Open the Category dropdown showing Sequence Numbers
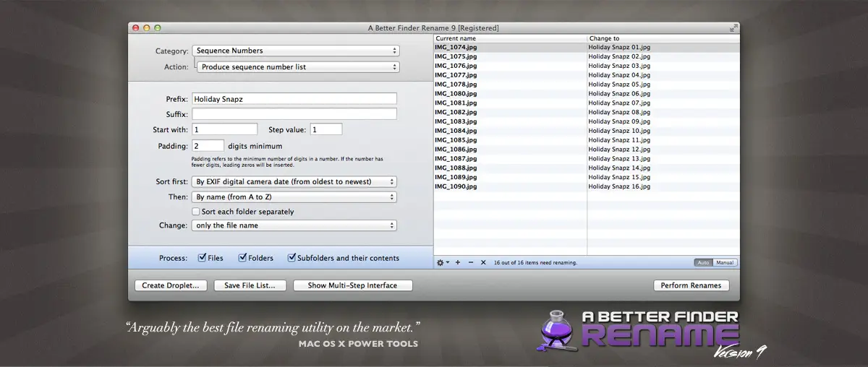The height and width of the screenshot is (367, 868). pos(296,51)
